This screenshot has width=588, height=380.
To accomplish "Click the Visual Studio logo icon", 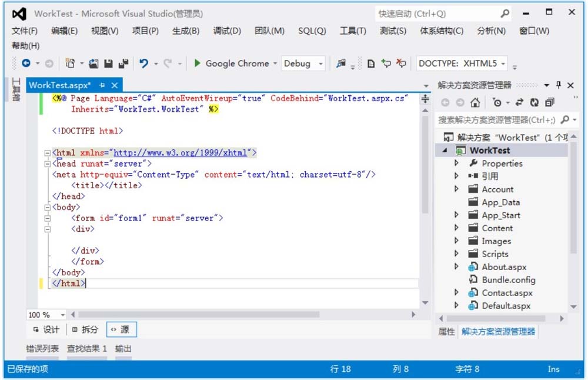I will [19, 14].
